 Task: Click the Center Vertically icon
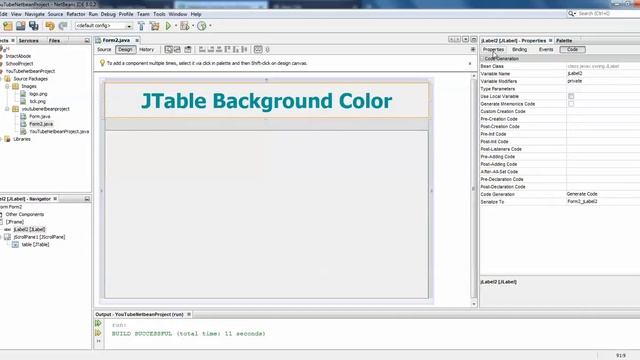244,49
